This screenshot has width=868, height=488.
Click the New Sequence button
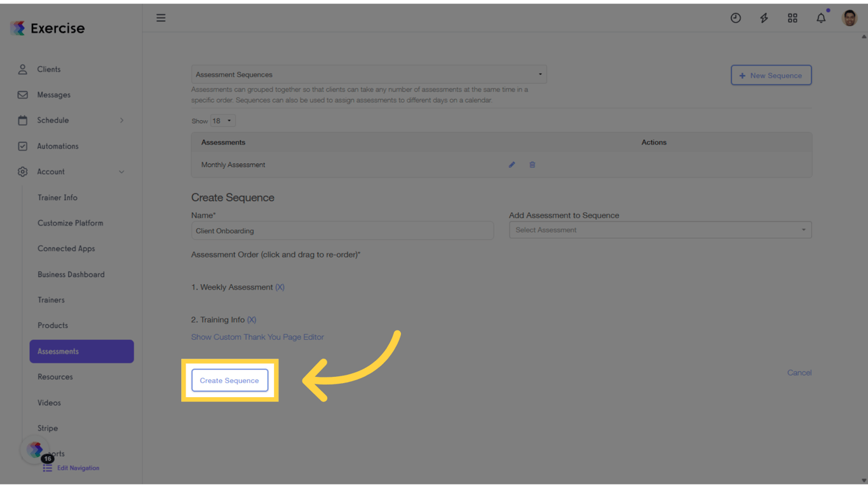pyautogui.click(x=771, y=75)
